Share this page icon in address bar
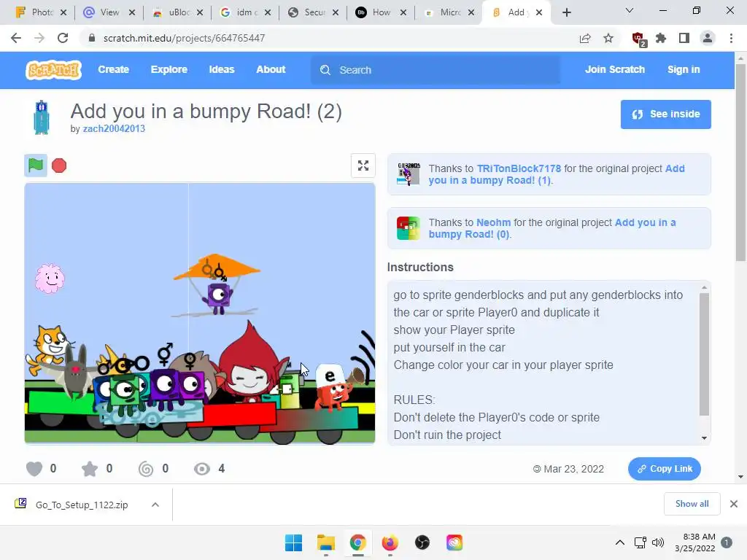The height and width of the screenshot is (560, 747). coord(585,38)
